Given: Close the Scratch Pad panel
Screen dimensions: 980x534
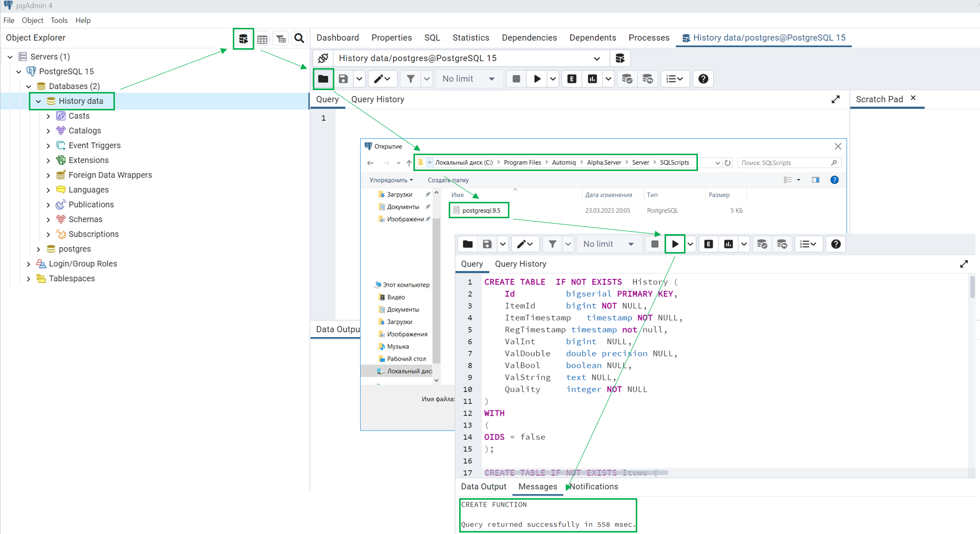Looking at the screenshot, I should click(x=913, y=98).
